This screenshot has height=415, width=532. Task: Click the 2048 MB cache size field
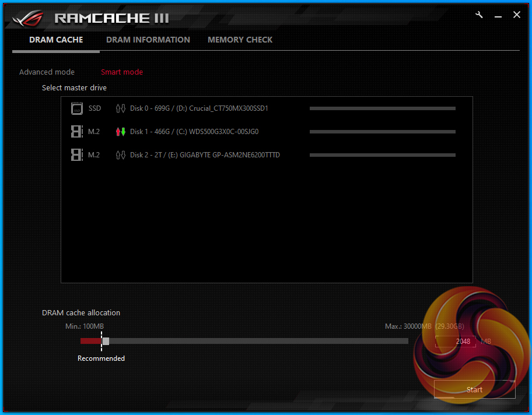point(456,342)
